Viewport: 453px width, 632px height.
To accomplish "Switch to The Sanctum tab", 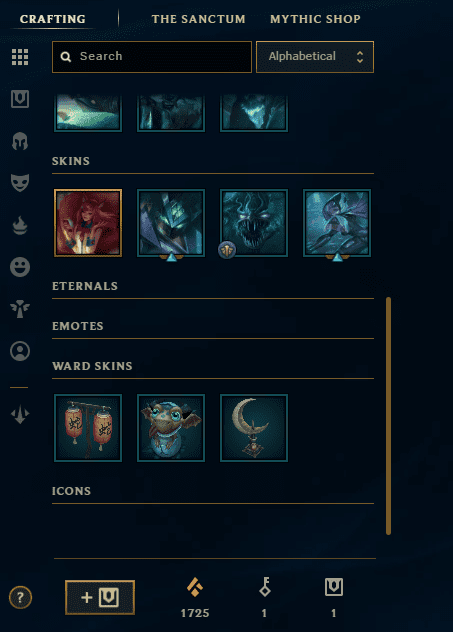I will coord(198,19).
